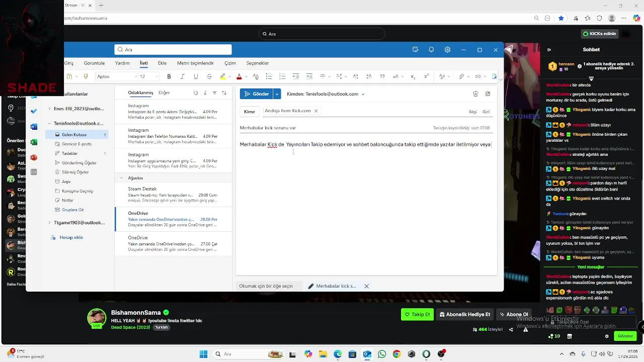Screen dimensions: 644x362
Task: Show the Gizli (Bcc) field
Action: tap(486, 112)
